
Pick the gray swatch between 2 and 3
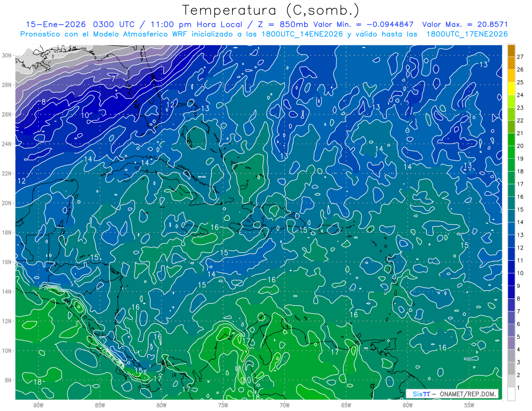pyautogui.click(x=511, y=369)
